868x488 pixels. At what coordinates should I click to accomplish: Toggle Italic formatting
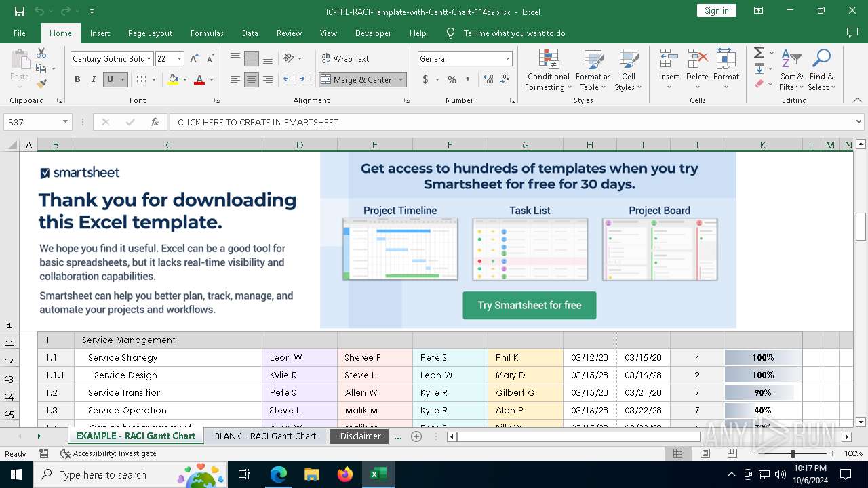click(x=93, y=79)
